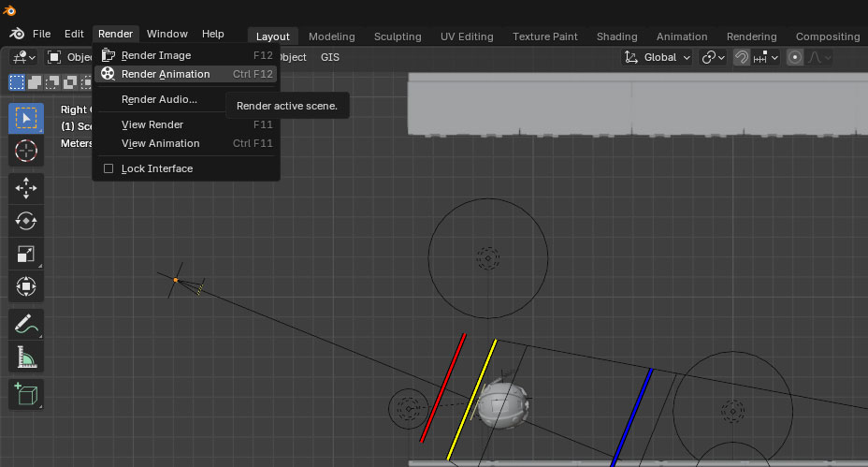Viewport: 868px width, 467px height.
Task: Open the transform pivot point dropdown
Action: [713, 57]
